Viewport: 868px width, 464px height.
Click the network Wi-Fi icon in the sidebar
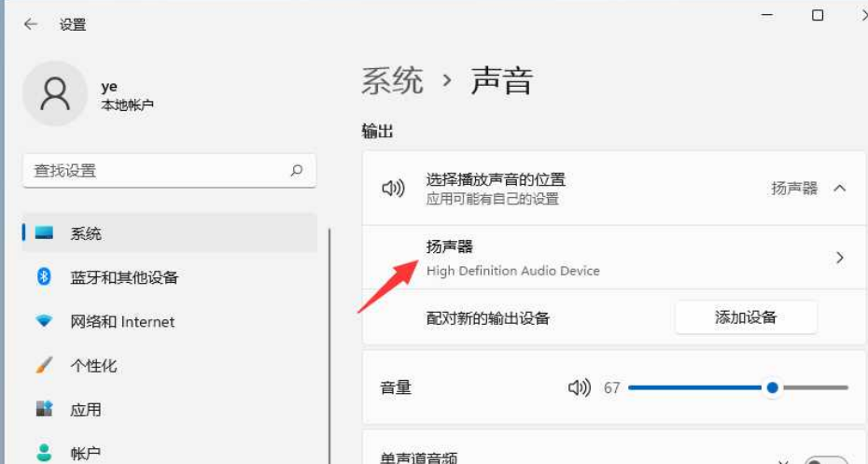click(44, 321)
